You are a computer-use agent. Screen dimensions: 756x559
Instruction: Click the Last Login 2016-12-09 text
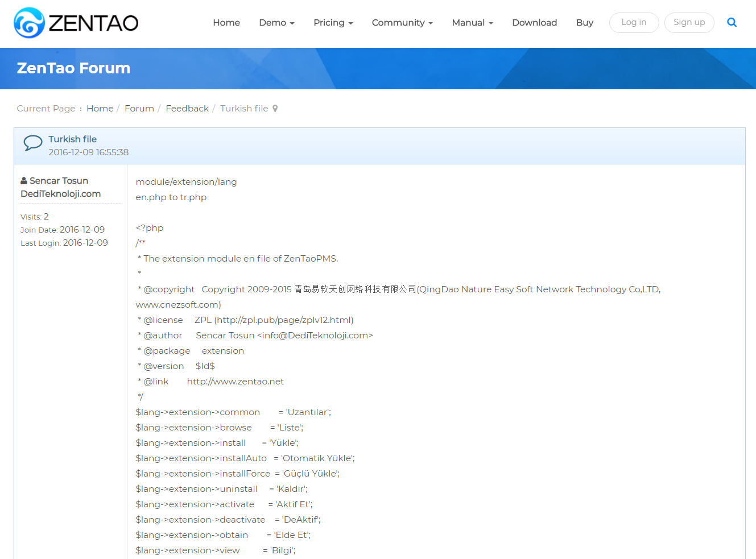[x=64, y=243]
